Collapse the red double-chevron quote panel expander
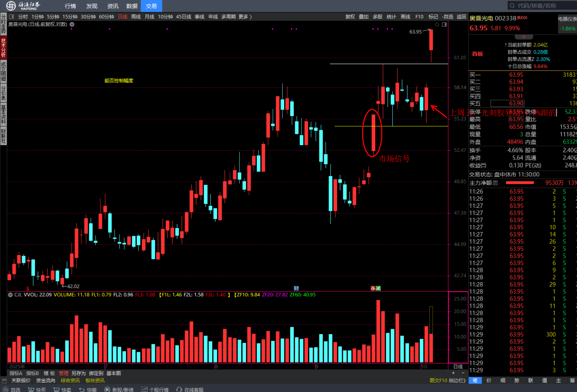The width and height of the screenshot is (577, 392). (x=523, y=37)
